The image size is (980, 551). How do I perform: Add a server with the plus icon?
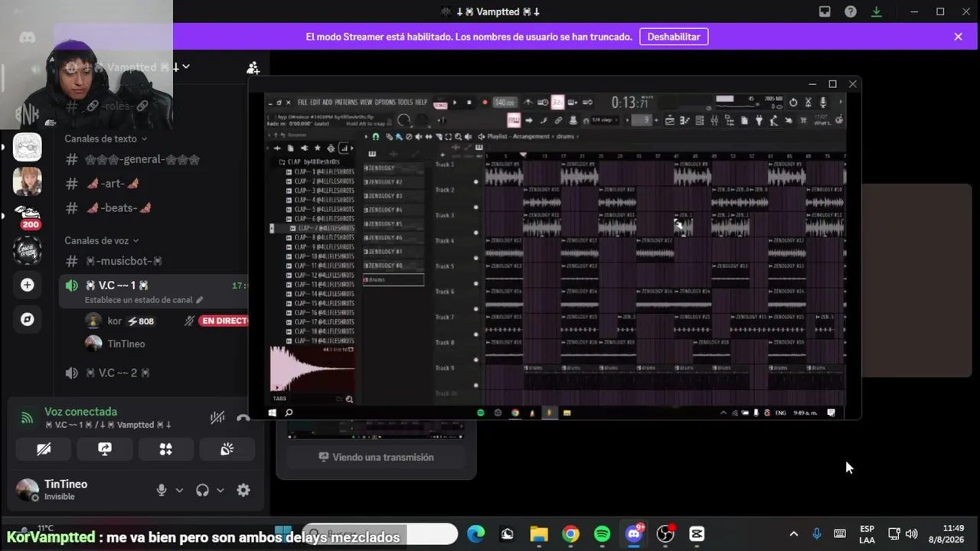[28, 285]
